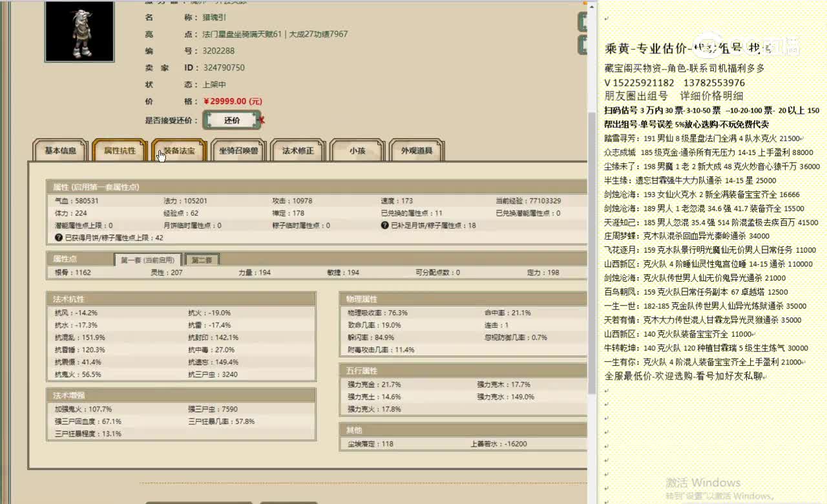The width and height of the screenshot is (827, 504).
Task: Click help icon beside 已补足月饼/粽子属性点
Action: 384,226
